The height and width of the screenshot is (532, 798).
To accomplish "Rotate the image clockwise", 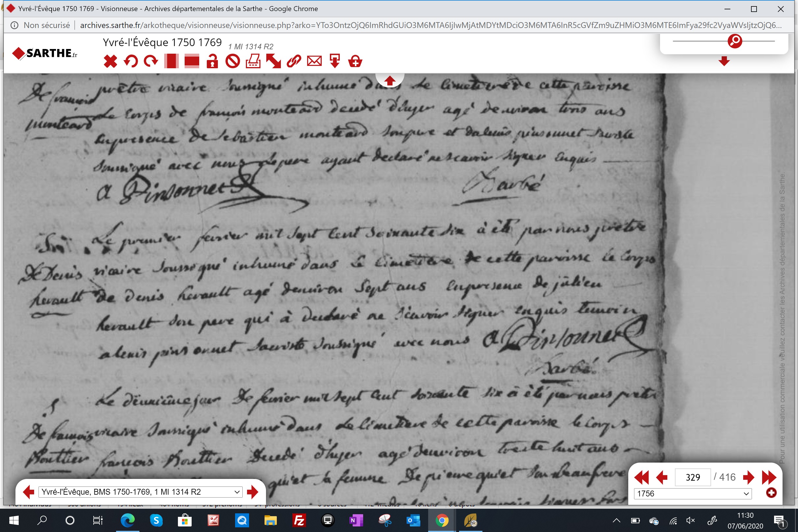I will pyautogui.click(x=151, y=62).
